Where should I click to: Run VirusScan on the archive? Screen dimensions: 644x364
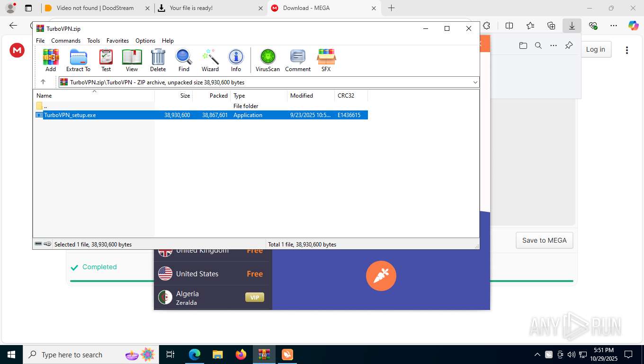point(268,60)
